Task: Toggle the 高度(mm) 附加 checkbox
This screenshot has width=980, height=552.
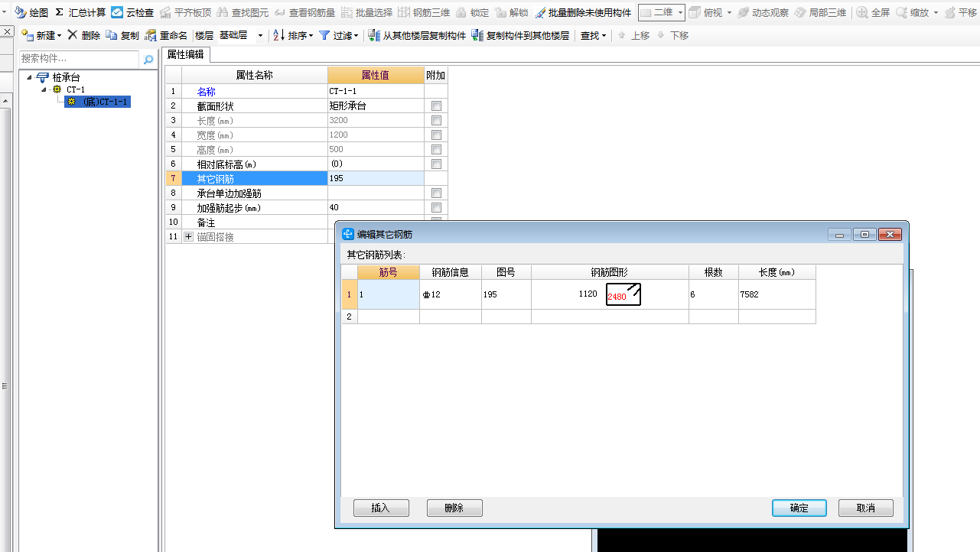Action: tap(436, 150)
